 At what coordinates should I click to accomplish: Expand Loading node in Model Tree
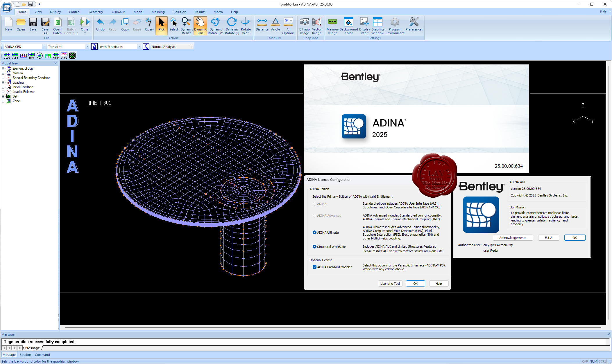[x=3, y=83]
